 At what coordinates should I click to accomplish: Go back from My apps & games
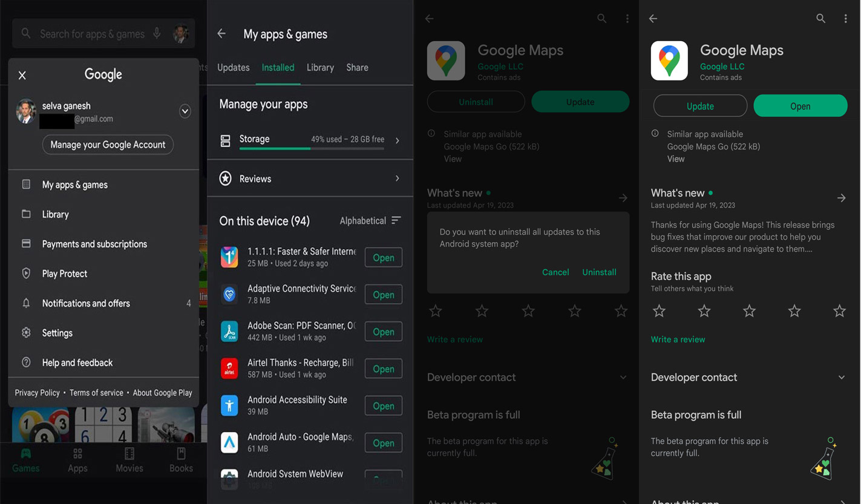(x=221, y=34)
